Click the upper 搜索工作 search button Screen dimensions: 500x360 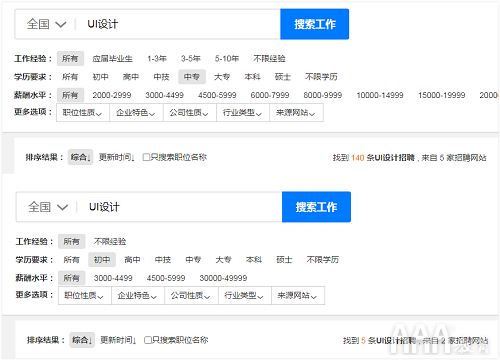(314, 24)
